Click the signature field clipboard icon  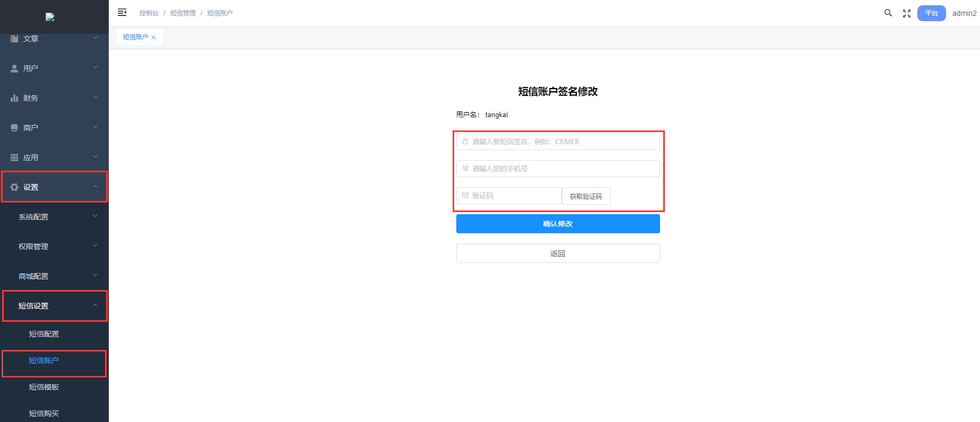[x=465, y=142]
